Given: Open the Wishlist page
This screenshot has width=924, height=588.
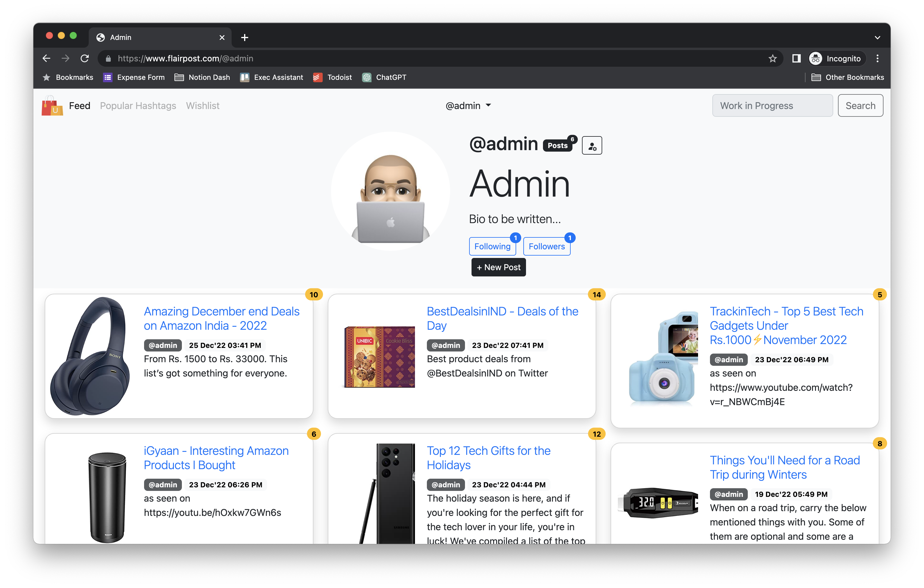Looking at the screenshot, I should pyautogui.click(x=203, y=106).
